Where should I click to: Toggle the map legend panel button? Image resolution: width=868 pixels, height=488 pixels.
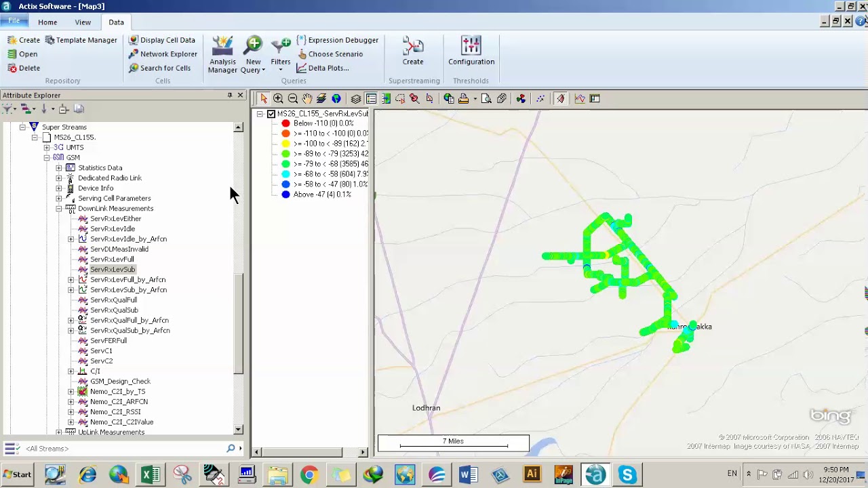coord(371,99)
